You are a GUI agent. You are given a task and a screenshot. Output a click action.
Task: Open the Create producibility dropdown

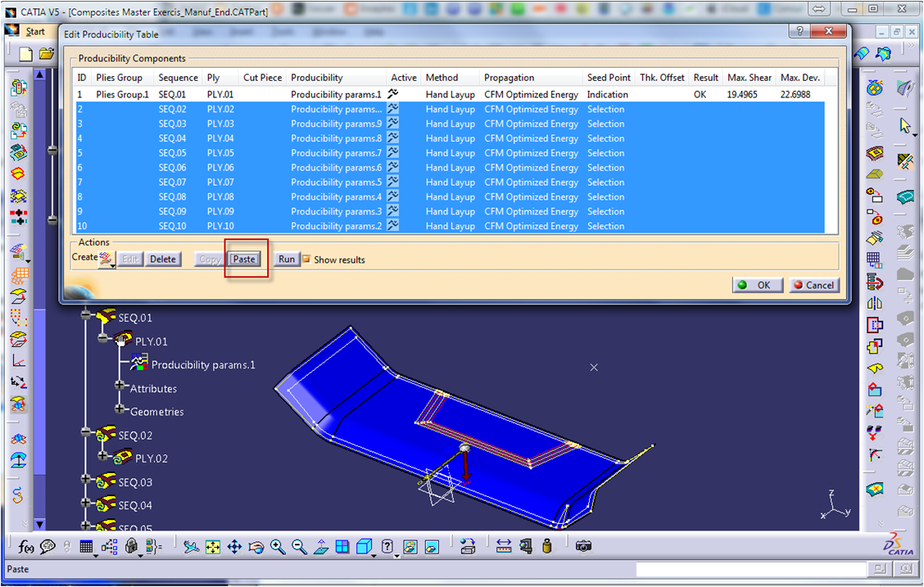coord(106,260)
